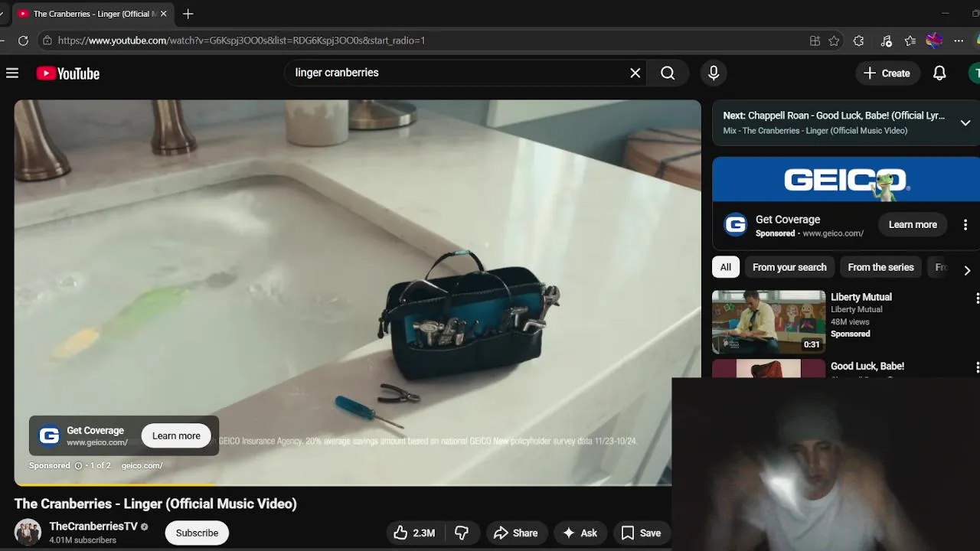
Task: Clear the search box with X
Action: point(635,73)
